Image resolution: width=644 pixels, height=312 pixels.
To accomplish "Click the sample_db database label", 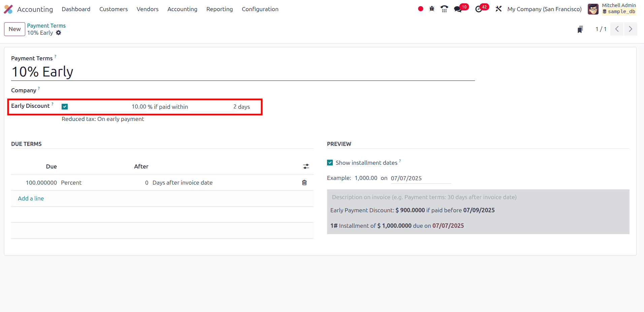I will click(x=619, y=11).
